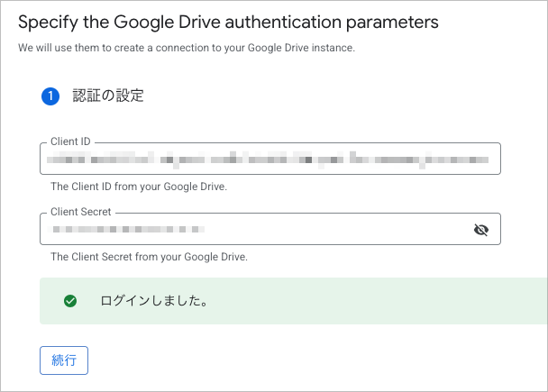The width and height of the screenshot is (548, 392).
Task: Click the blurred Client Secret value text
Action: point(128,229)
